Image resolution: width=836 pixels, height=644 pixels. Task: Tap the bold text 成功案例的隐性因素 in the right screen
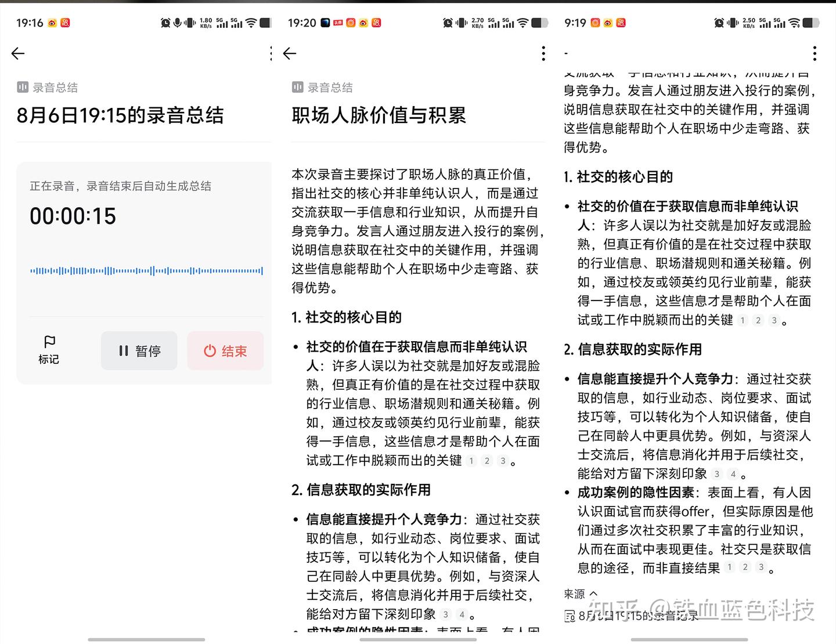click(636, 493)
